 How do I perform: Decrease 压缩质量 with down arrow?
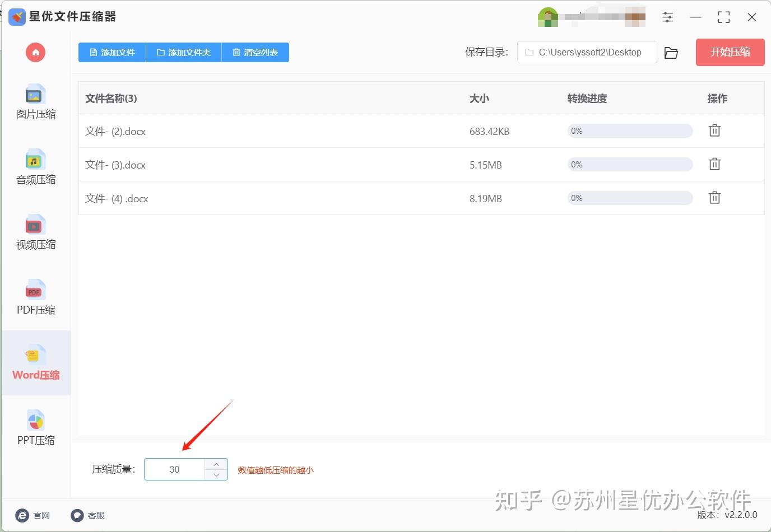click(x=216, y=475)
